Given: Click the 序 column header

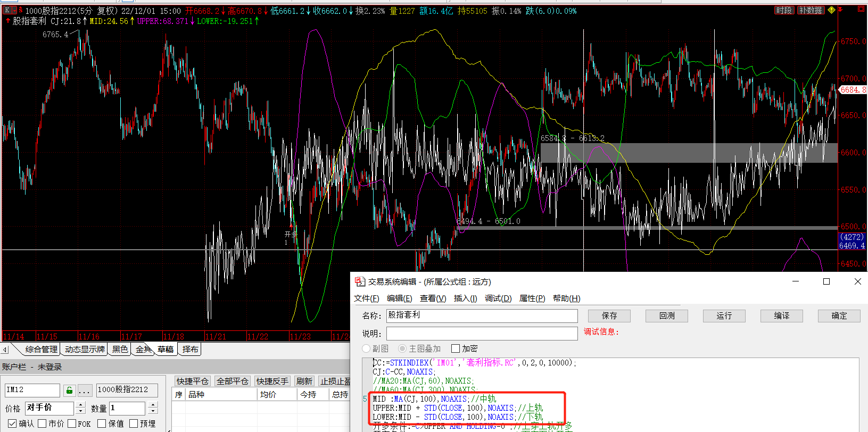Looking at the screenshot, I should click(x=179, y=394).
